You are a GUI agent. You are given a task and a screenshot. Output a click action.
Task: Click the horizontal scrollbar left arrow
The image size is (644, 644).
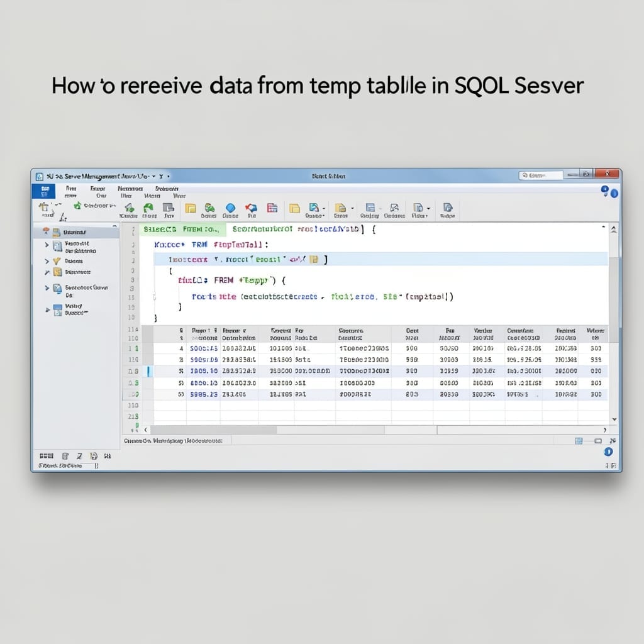point(146,430)
